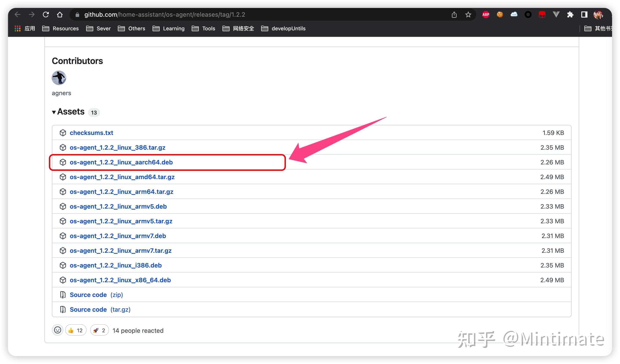Download os-agent_1.2.2_linux_arm64.tar.gz
Viewport: 620px width, 364px height.
click(121, 192)
